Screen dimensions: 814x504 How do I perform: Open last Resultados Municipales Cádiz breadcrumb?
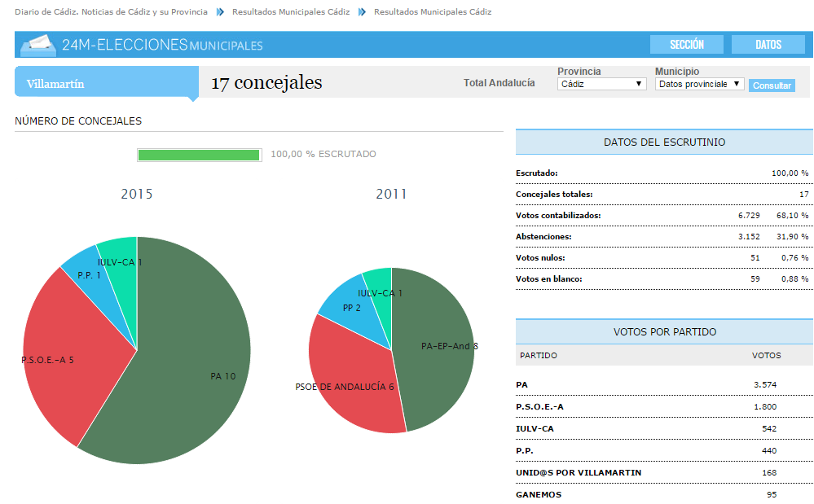click(x=433, y=12)
